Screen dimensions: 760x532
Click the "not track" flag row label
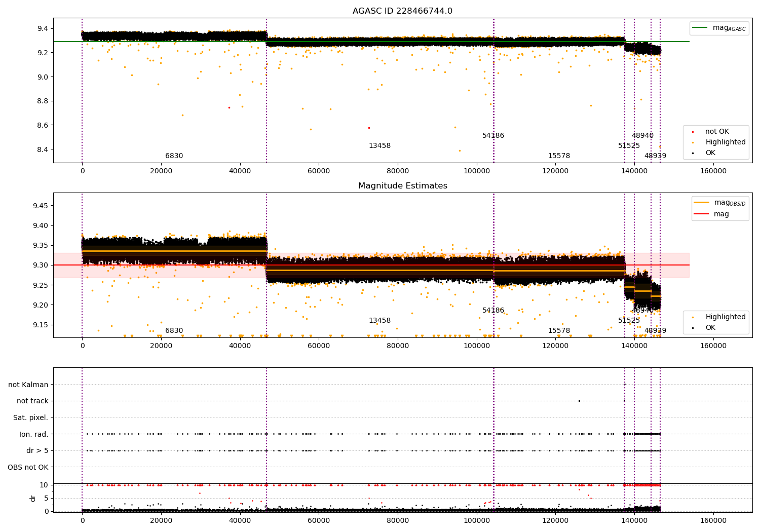click(32, 401)
